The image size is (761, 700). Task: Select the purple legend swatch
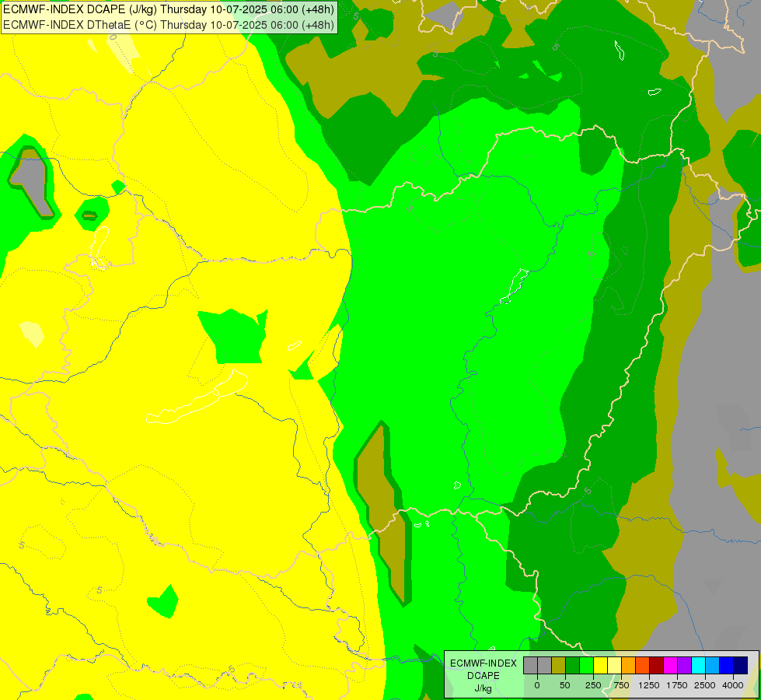pyautogui.click(x=685, y=666)
